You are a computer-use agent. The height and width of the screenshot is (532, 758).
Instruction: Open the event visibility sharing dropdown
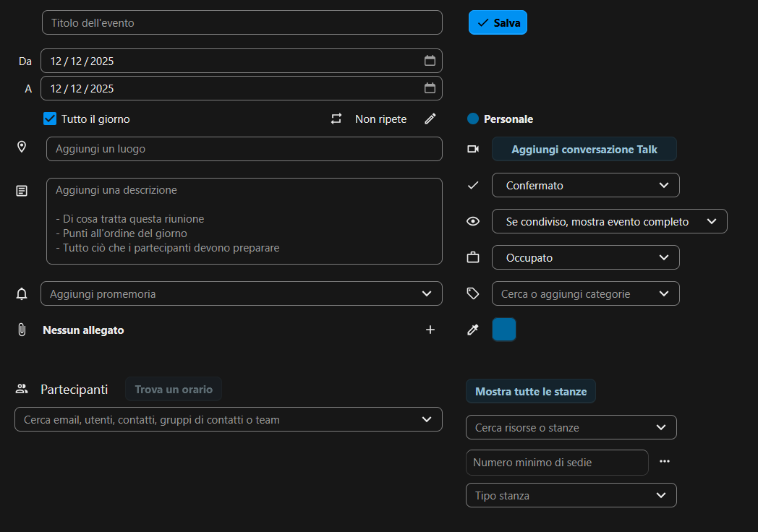[609, 222]
